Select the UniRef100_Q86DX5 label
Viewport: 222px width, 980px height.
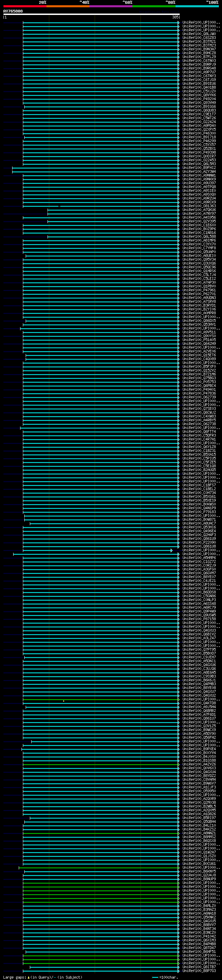[199, 321]
